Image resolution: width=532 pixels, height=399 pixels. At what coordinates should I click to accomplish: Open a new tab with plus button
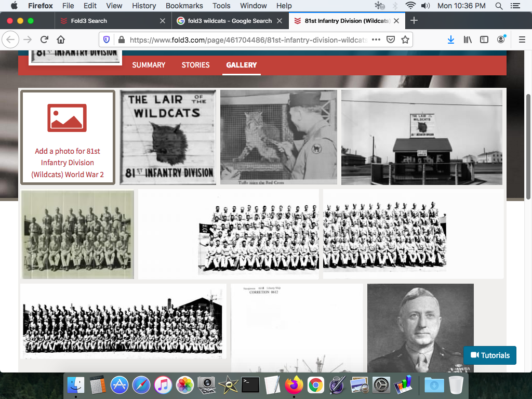[414, 21]
